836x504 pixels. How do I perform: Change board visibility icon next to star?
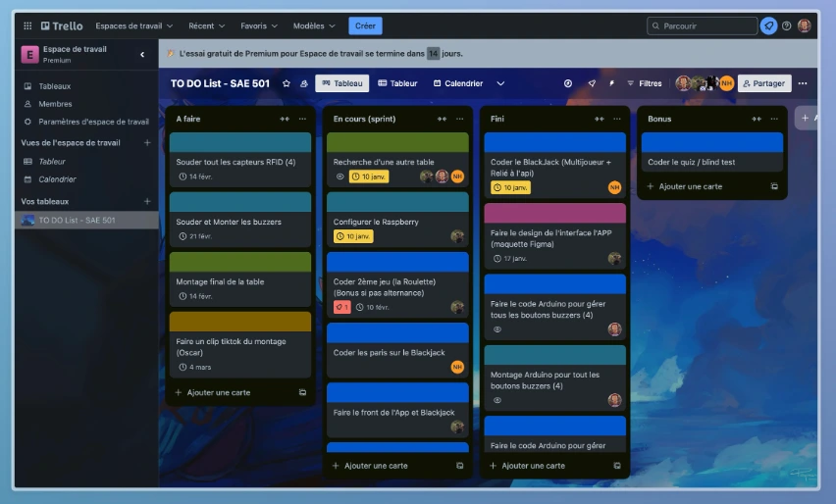[304, 83]
